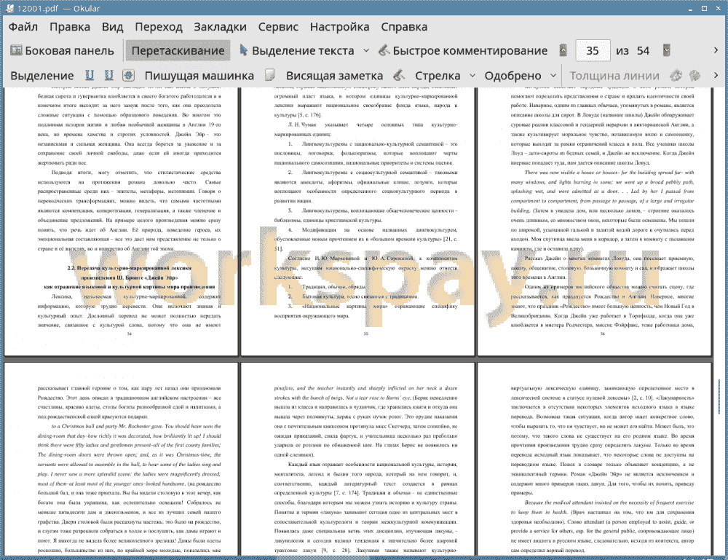Image resolution: width=728 pixels, height=560 pixels.
Task: Expand the selection tool dropdown after Выделение текста
Action: [366, 51]
